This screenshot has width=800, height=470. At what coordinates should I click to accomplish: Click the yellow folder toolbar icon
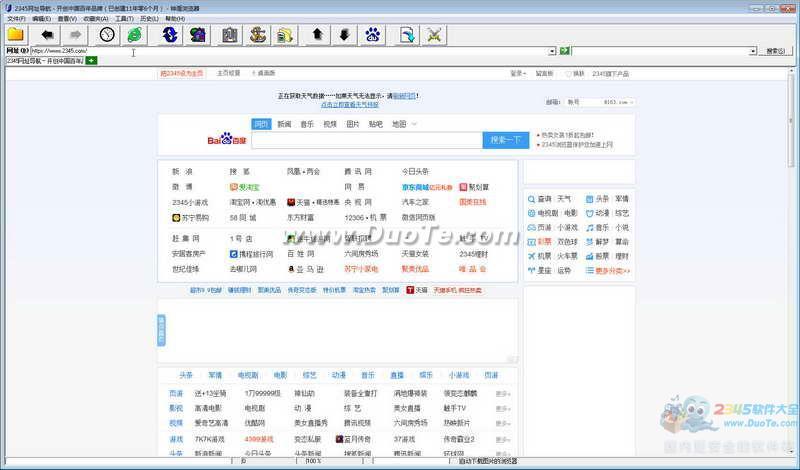point(16,35)
